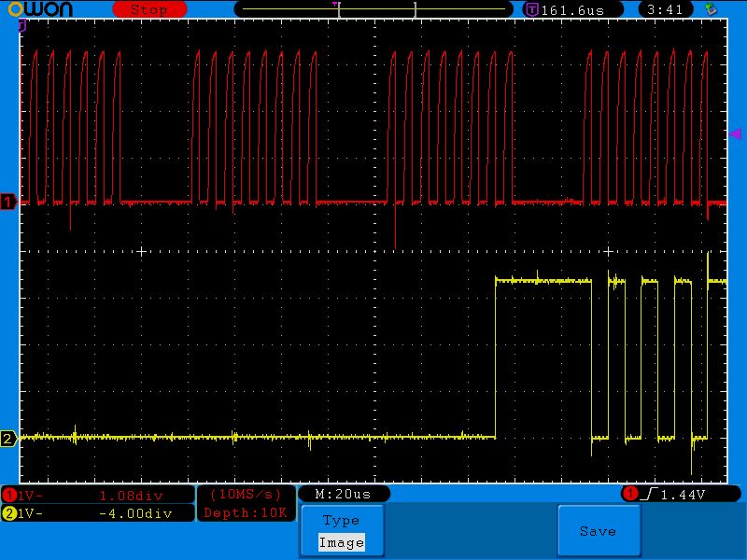Select the channel 2 yellow ground marker
747x560 pixels.
coord(8,438)
